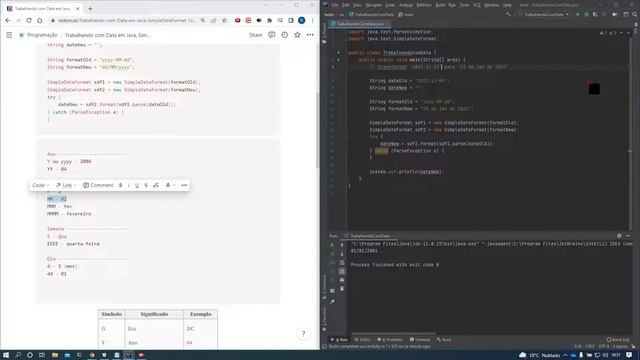This screenshot has height=360, width=640.
Task: Open Notion page more options ellipsis
Action: point(310,35)
